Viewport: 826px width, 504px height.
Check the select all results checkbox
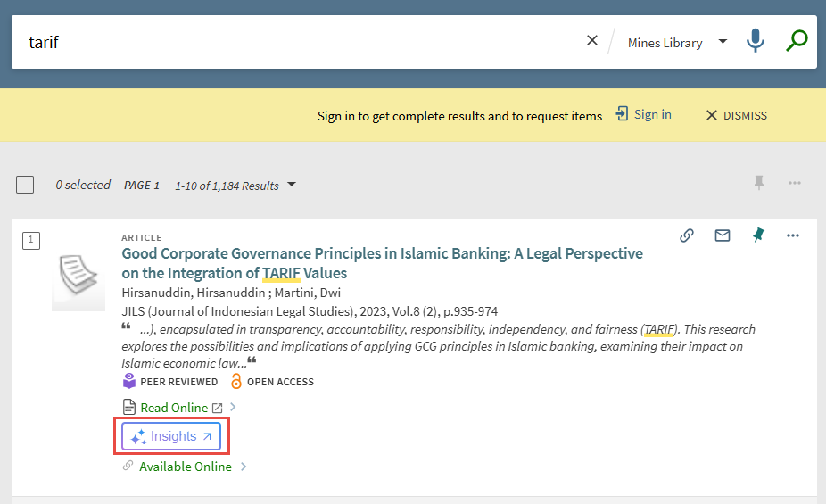point(25,185)
